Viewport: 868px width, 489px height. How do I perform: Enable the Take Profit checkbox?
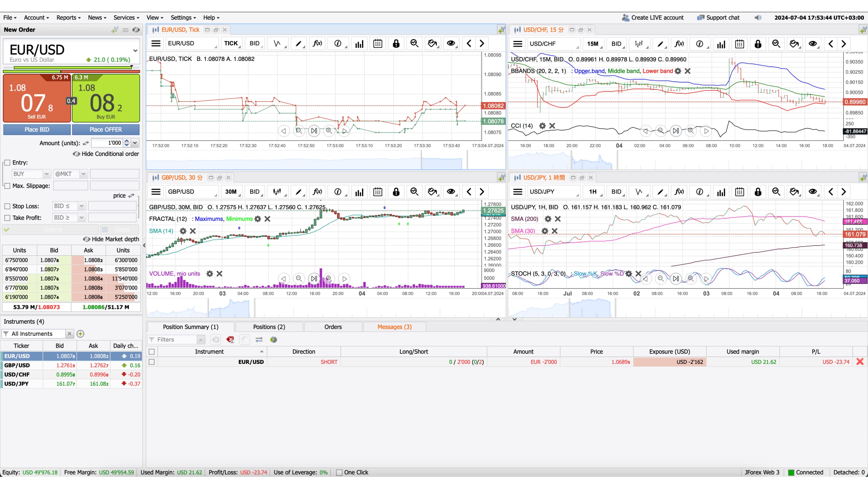[x=7, y=218]
